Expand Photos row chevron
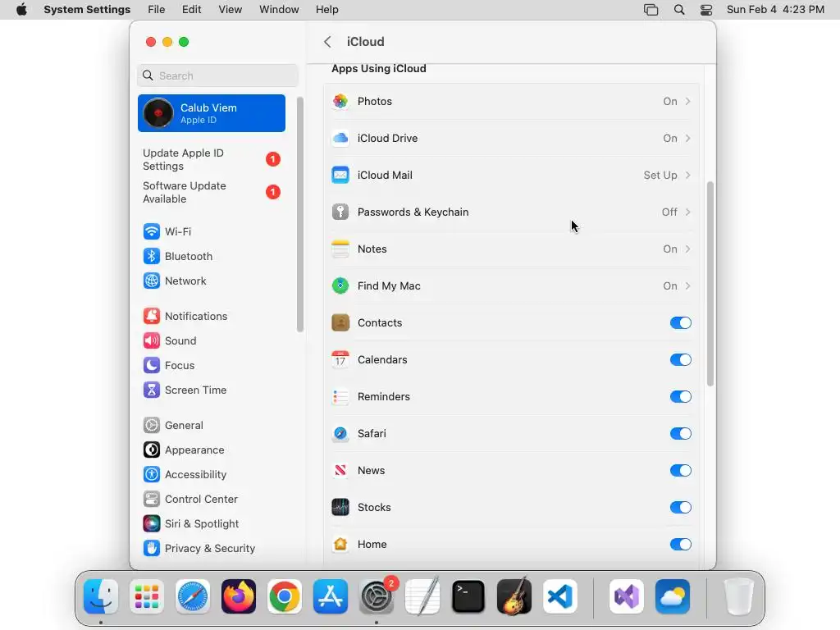Image resolution: width=840 pixels, height=630 pixels. click(x=688, y=101)
